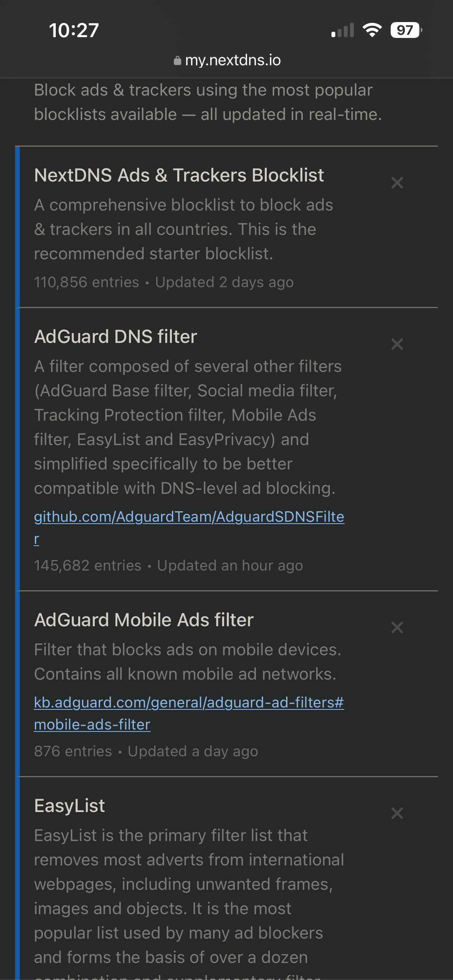Screen dimensions: 453x980
Task: Remove the EasyList blocklist
Action: (x=397, y=813)
